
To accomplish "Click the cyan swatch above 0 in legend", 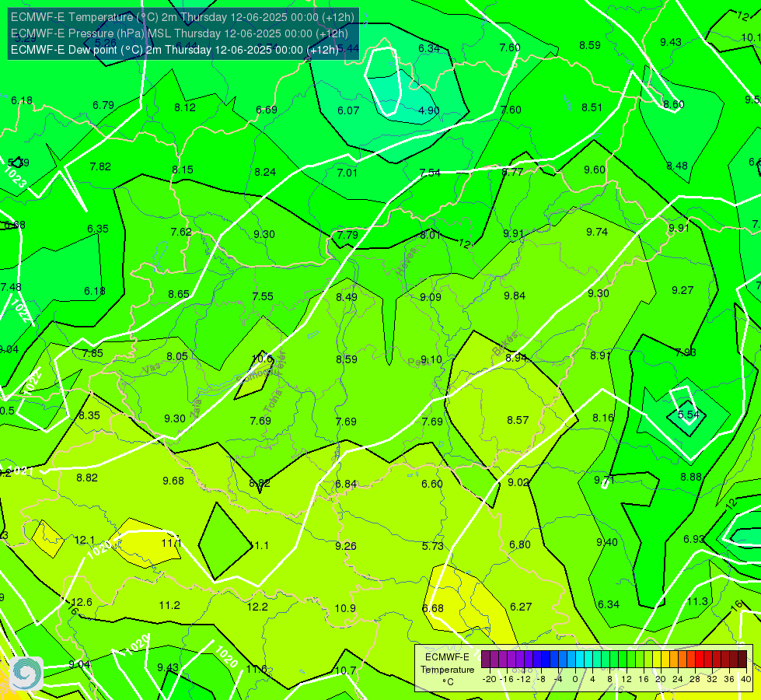I will 579,660.
